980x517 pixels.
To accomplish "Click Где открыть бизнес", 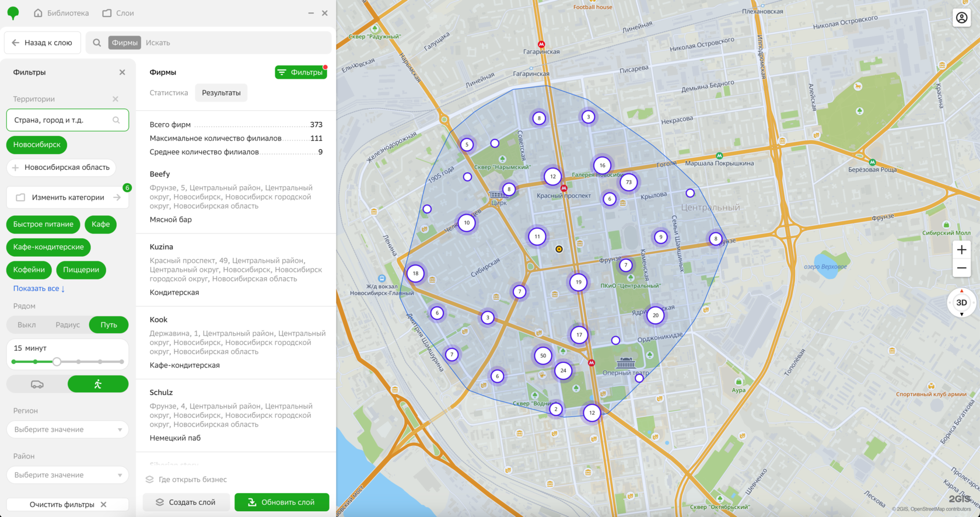I will (186, 480).
